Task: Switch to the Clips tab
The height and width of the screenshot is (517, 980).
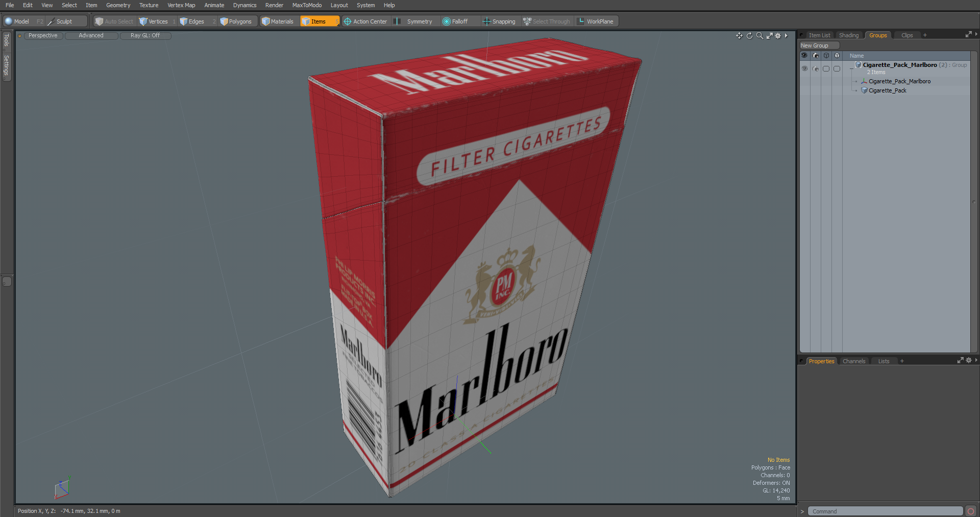Action: pyautogui.click(x=907, y=35)
